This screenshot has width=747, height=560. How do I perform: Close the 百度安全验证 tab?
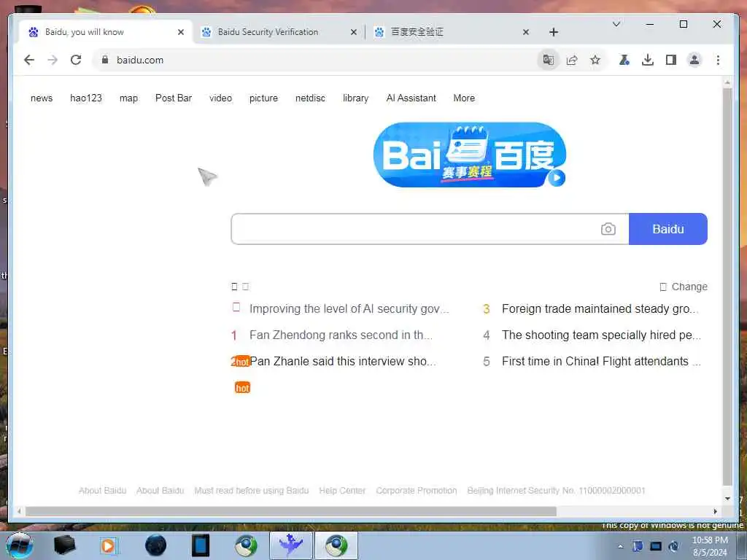526,32
